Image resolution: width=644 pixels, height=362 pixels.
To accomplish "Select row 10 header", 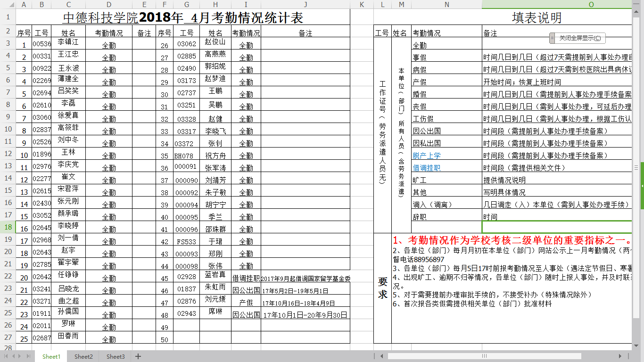I will (8, 129).
